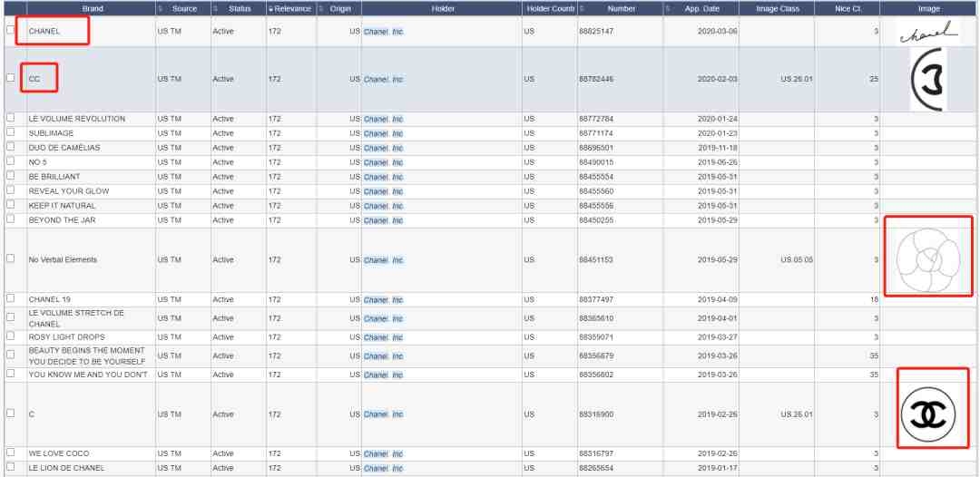Click the sort icon in the Source column header
The height and width of the screenshot is (477, 980).
(160, 9)
